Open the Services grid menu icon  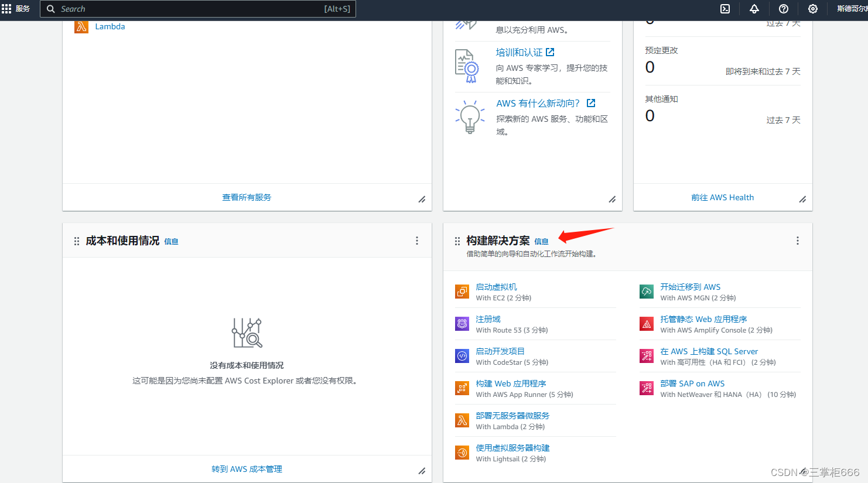coord(6,9)
